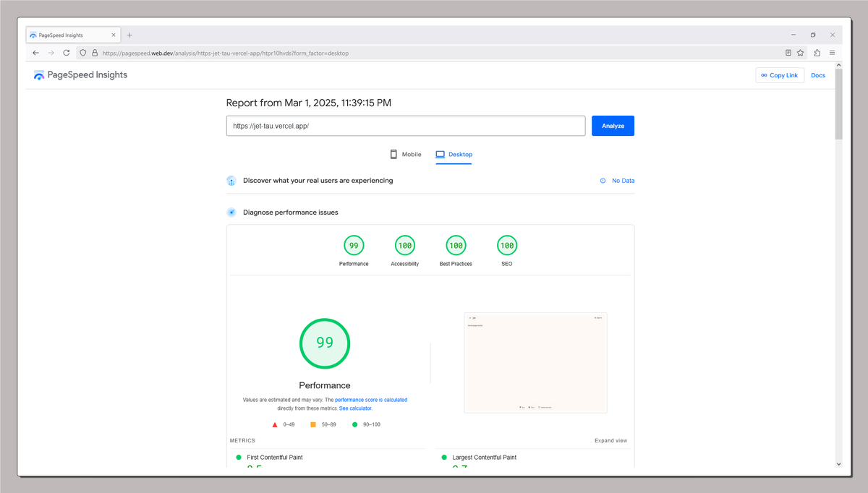Go back using the browser back arrow
This screenshot has width=868, height=493.
36,53
